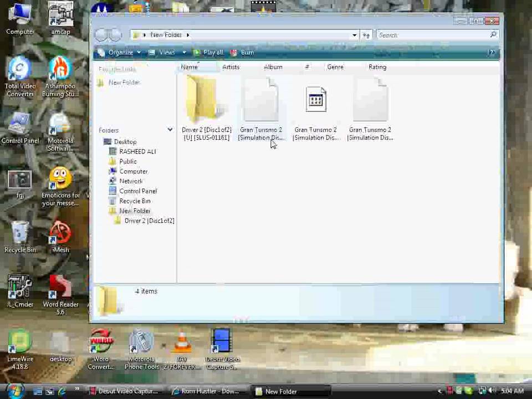
Task: Select Control Panel in folder tree
Action: click(133, 191)
